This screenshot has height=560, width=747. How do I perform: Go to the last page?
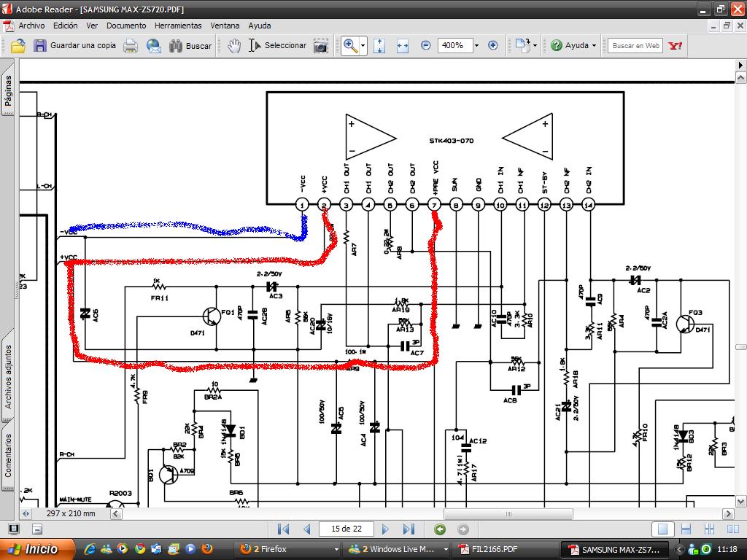pos(409,529)
